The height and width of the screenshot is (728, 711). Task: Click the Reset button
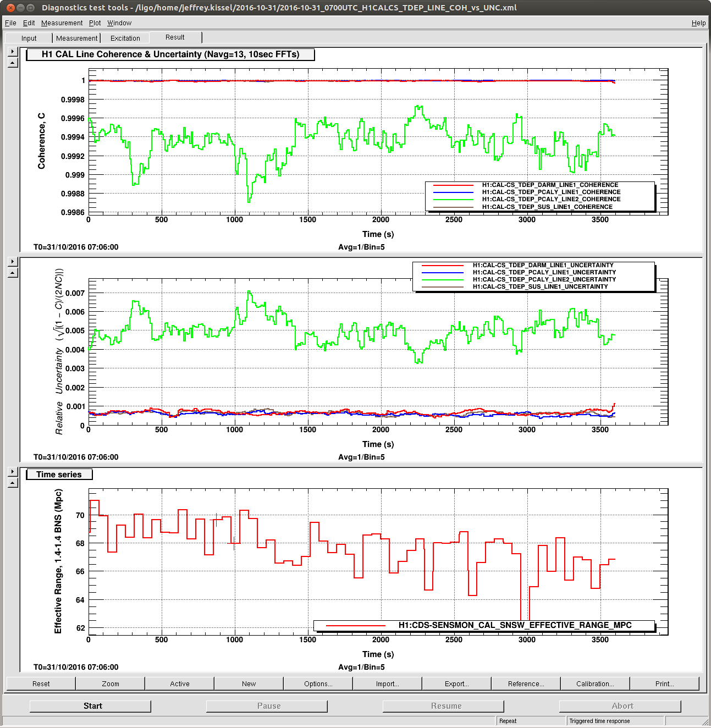pos(41,683)
